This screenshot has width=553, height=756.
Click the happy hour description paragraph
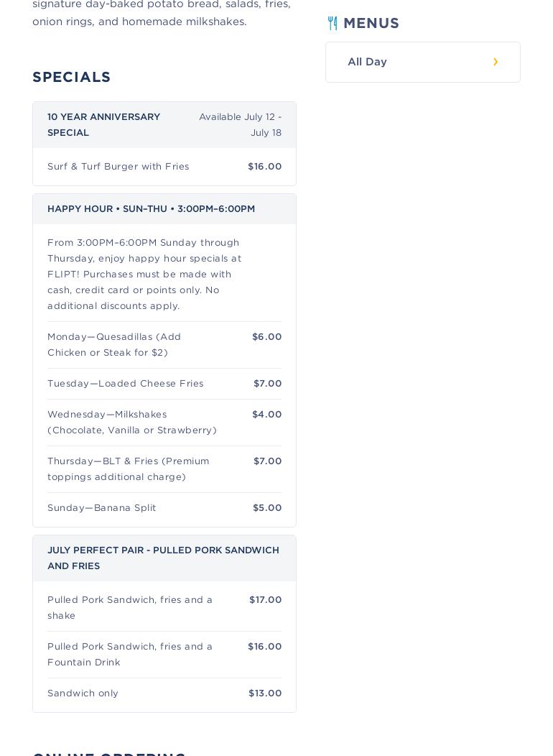pyautogui.click(x=144, y=275)
